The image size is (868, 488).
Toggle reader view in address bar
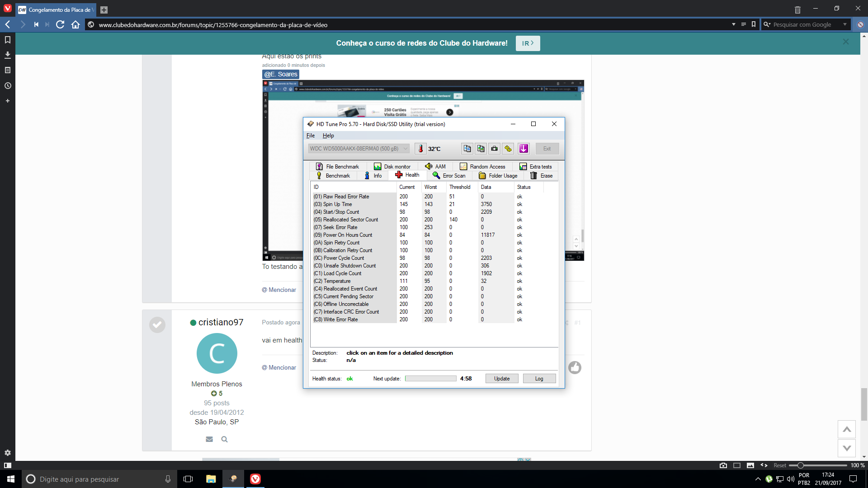[744, 24]
